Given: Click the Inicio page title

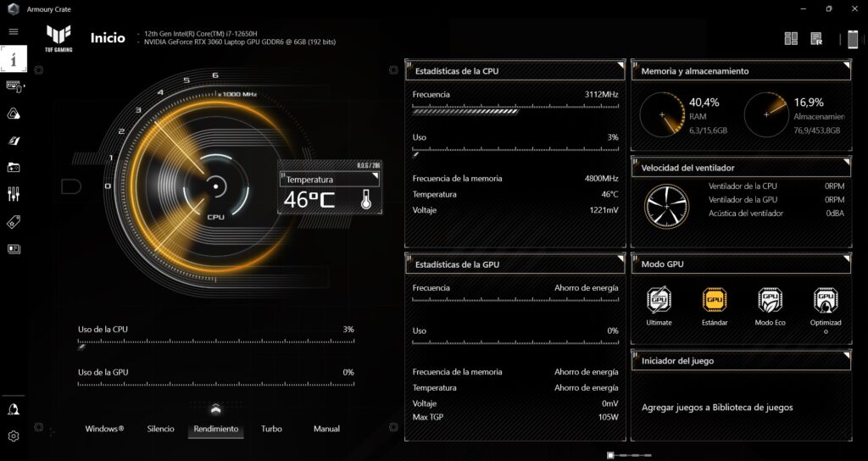Looking at the screenshot, I should (108, 39).
